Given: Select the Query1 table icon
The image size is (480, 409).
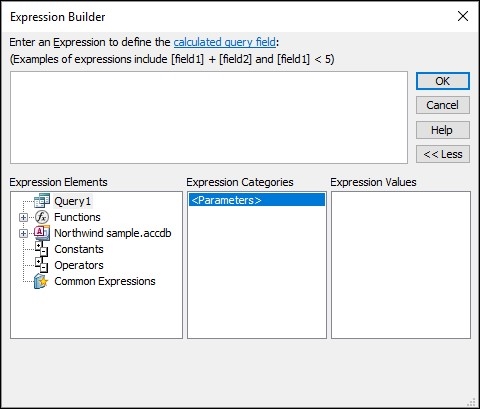Looking at the screenshot, I should [x=42, y=201].
